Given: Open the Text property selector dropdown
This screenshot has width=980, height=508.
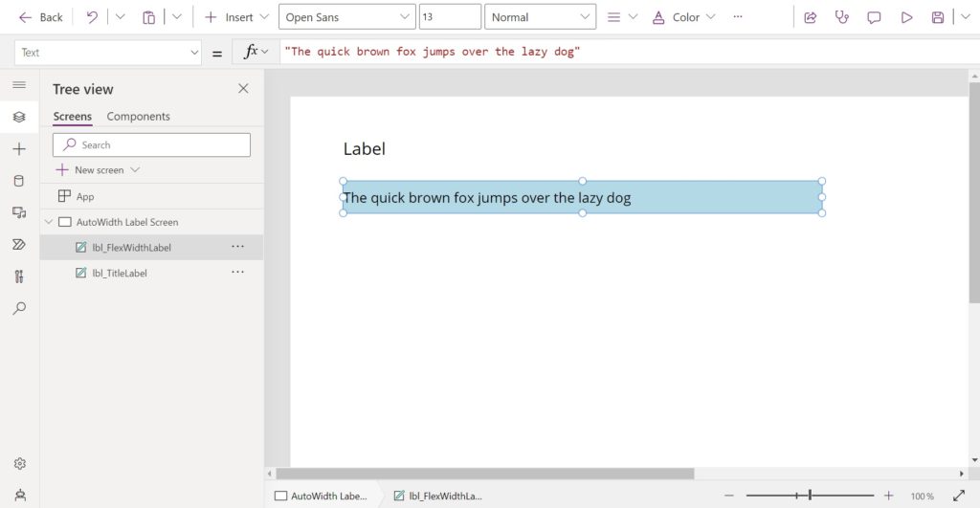Looking at the screenshot, I should coord(107,53).
